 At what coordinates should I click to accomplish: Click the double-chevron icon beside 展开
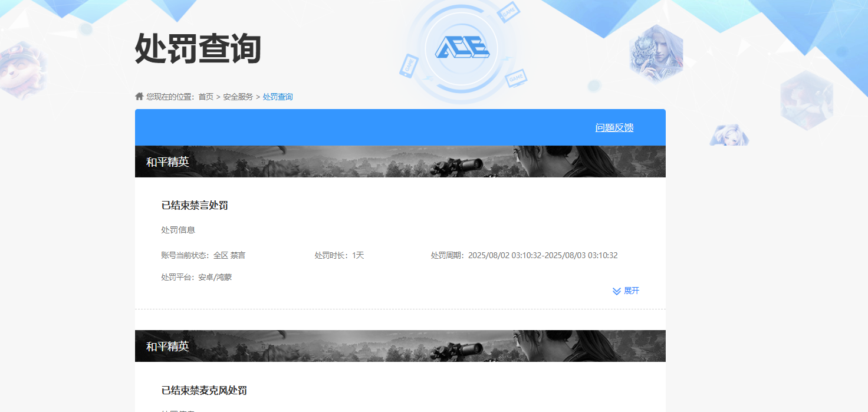tap(617, 291)
